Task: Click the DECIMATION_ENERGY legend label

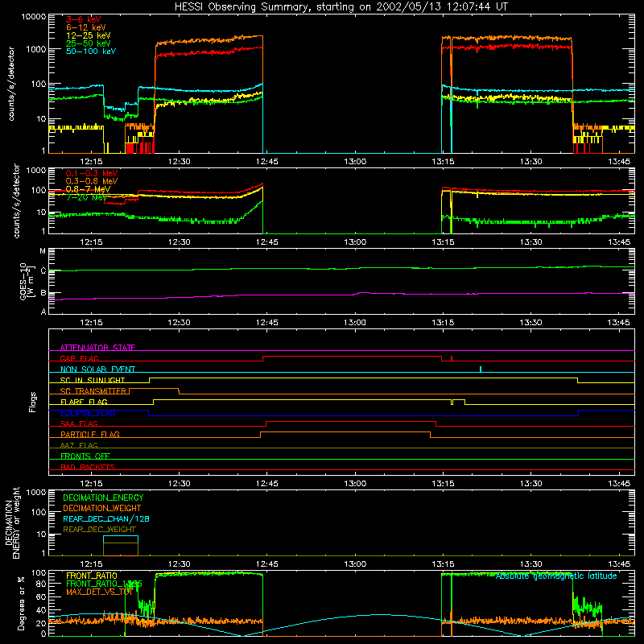Action: point(103,497)
